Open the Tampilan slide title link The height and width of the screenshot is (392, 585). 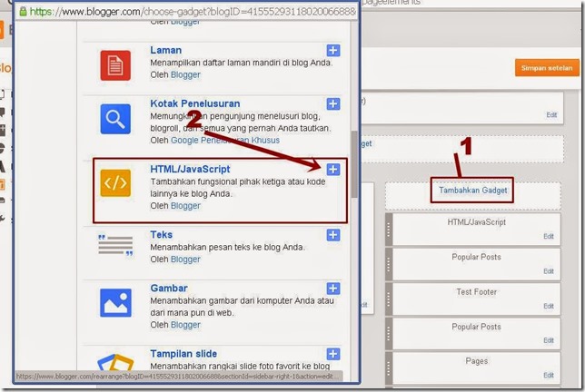183,353
